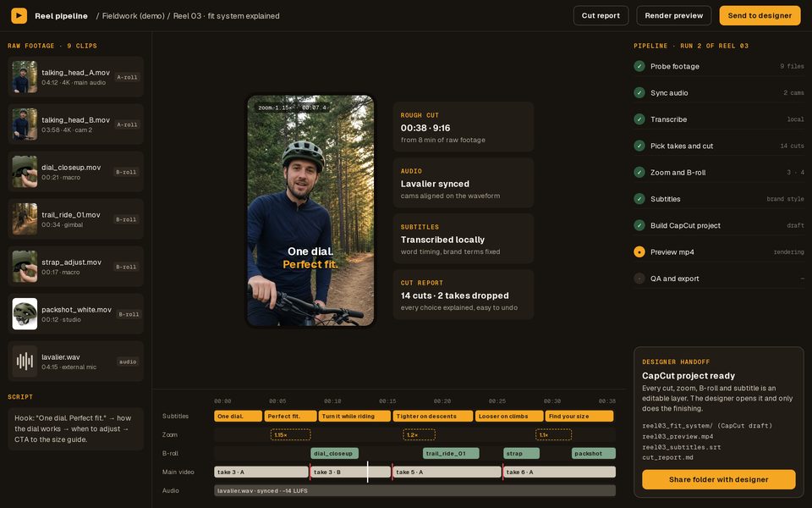812x508 pixels.
Task: Open the Cut report 14 cuts card
Action: point(464,295)
